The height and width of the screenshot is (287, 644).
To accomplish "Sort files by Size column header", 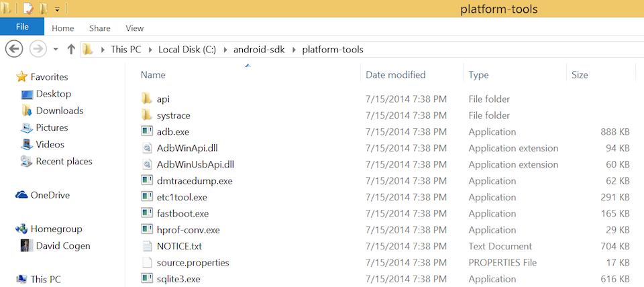I will coord(579,75).
